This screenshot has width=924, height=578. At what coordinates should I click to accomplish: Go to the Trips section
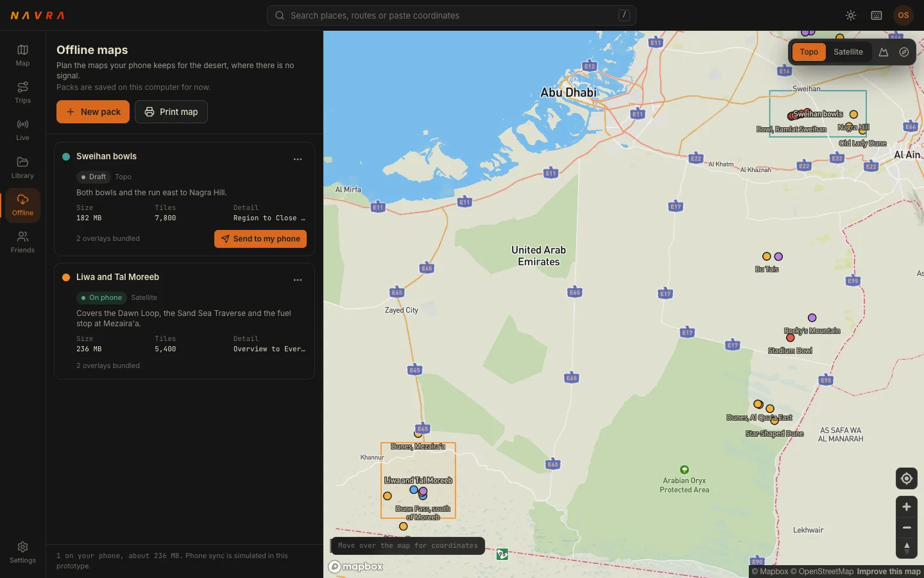22,92
